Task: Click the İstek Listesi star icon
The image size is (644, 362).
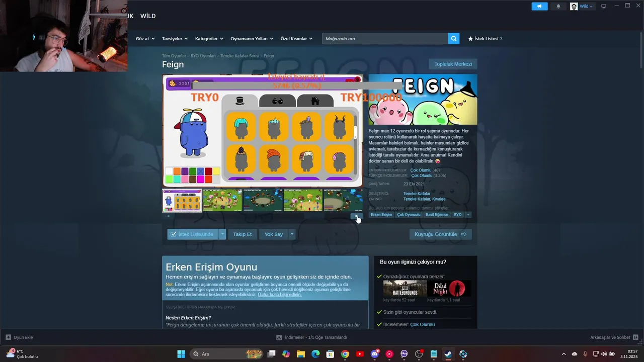Action: pos(470,39)
